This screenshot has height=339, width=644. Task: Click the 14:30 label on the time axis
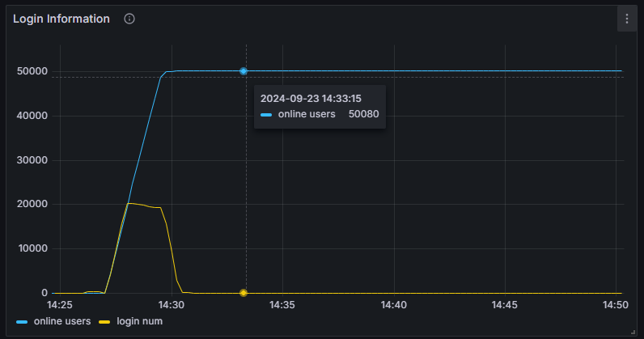(x=172, y=306)
